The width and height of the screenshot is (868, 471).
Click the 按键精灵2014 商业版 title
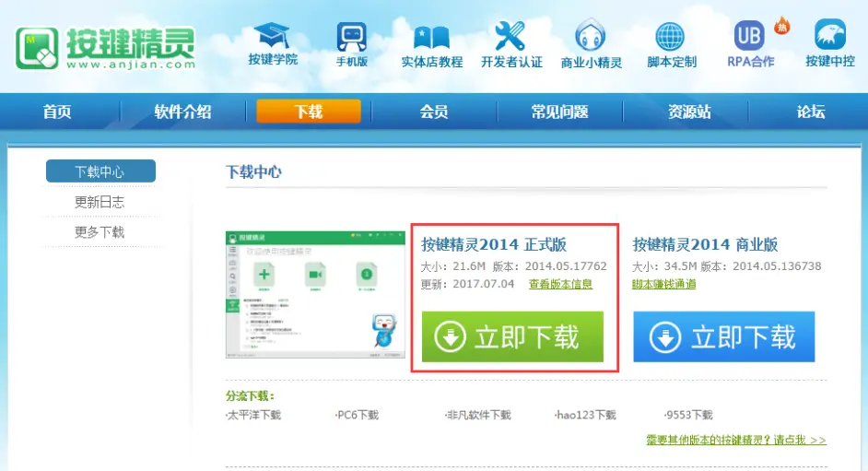click(705, 244)
